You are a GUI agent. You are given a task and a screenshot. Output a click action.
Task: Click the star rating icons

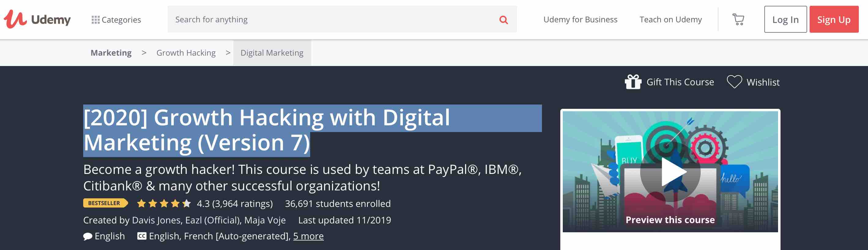click(x=164, y=204)
